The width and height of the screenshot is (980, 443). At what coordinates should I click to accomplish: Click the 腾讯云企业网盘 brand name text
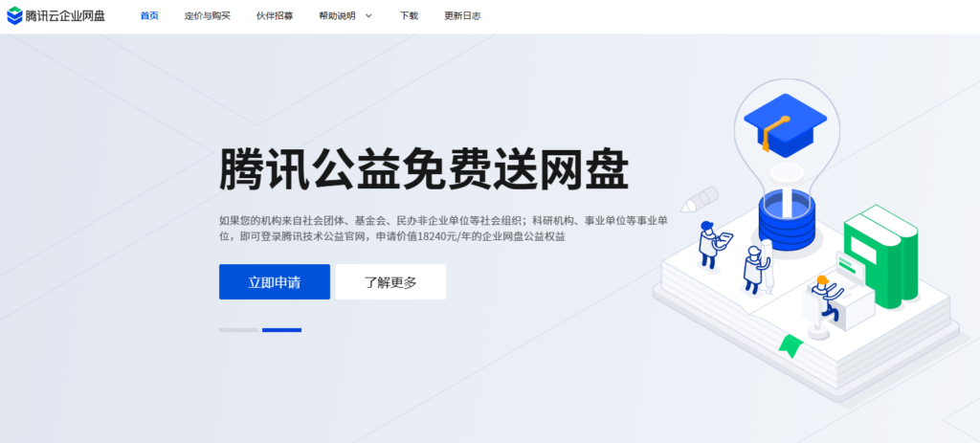click(x=66, y=16)
